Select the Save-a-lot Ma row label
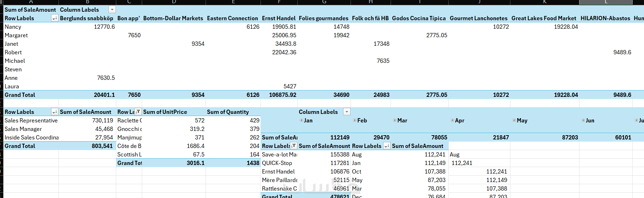644x198 pixels. point(280,154)
